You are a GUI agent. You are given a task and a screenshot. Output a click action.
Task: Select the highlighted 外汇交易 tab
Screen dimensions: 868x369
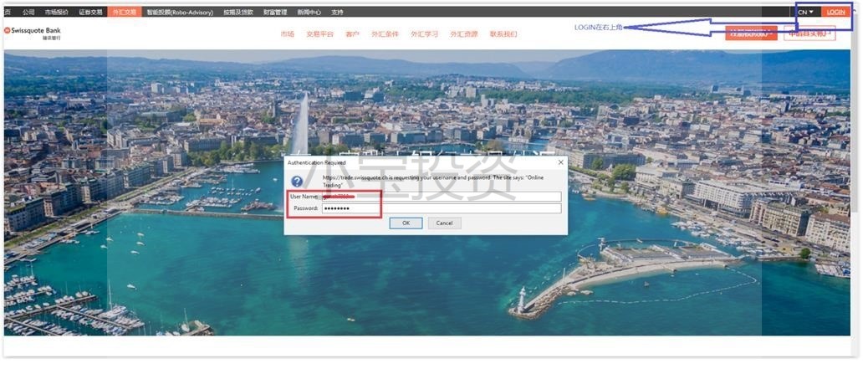pos(125,13)
